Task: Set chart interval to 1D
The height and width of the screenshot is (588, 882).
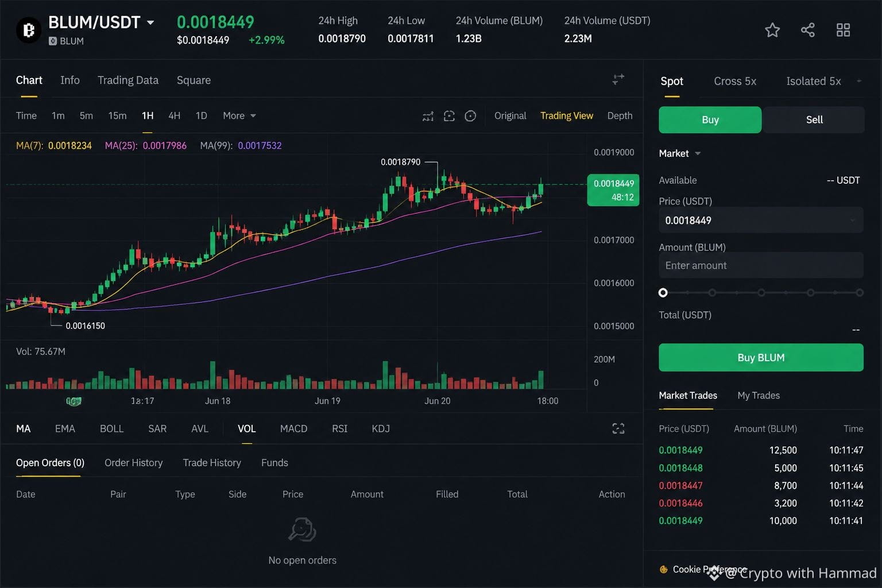Action: (x=201, y=115)
